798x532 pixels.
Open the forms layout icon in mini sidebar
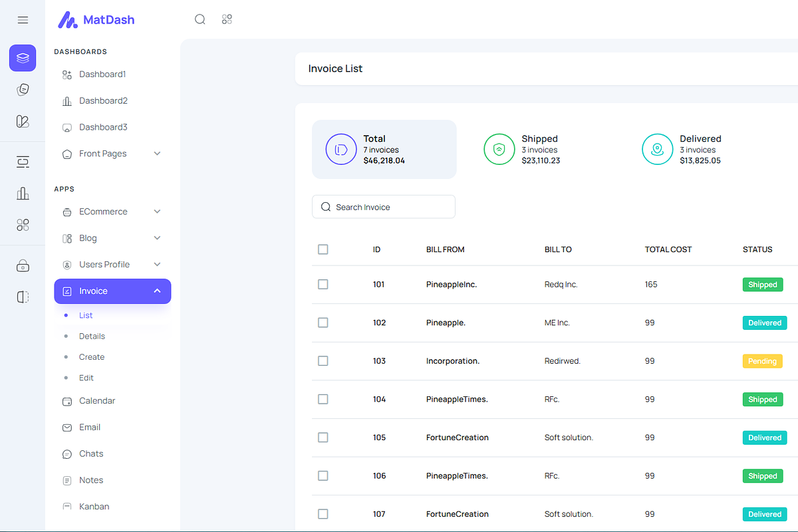click(x=23, y=162)
